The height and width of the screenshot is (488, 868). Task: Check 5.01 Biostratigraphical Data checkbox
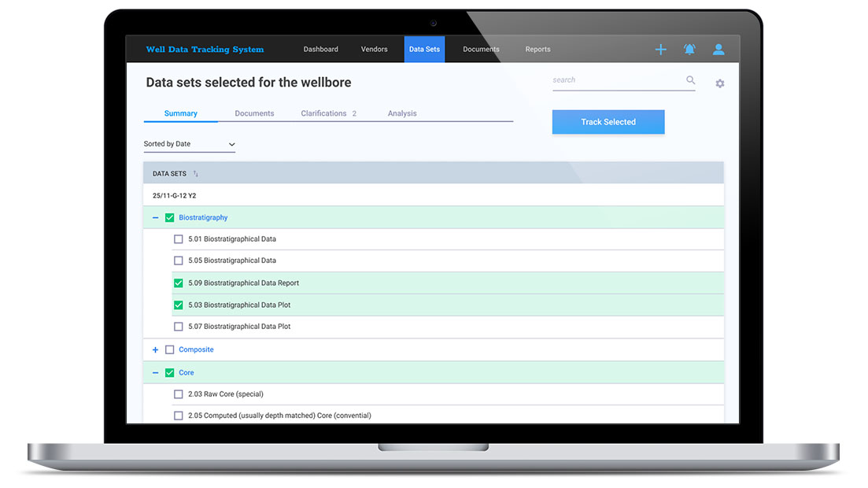(x=179, y=239)
